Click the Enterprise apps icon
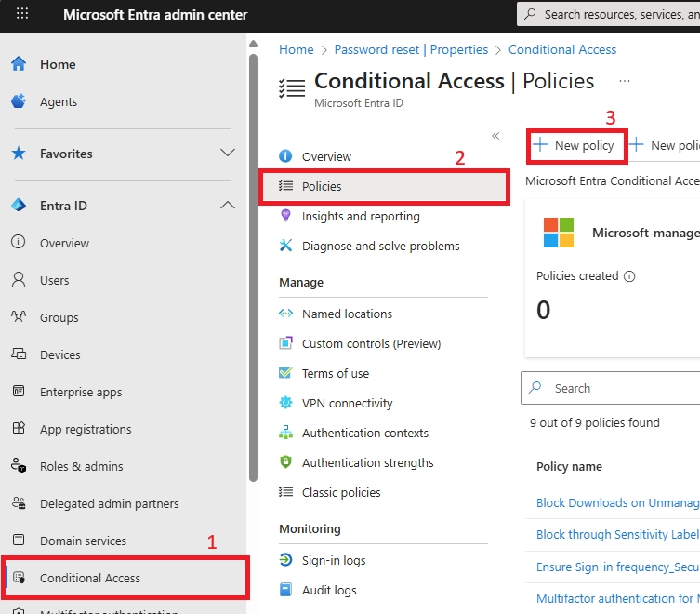 (19, 391)
